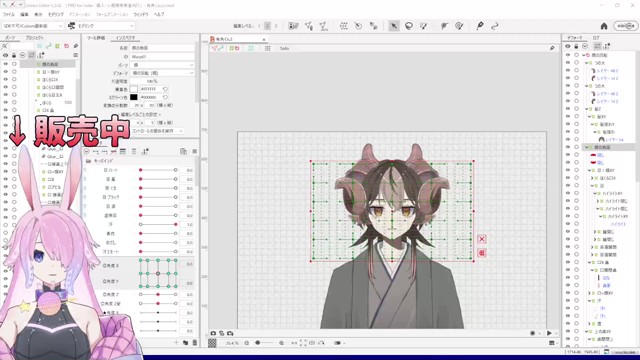The height and width of the screenshot is (360, 640).
Task: Click the camera snapshot icon below canvas
Action: click(x=213, y=333)
